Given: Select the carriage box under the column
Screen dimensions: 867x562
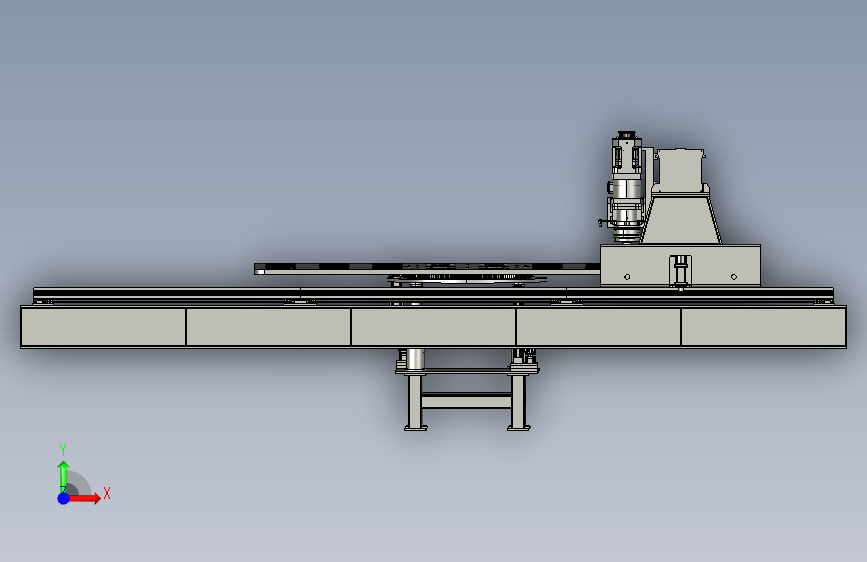Looking at the screenshot, I should (x=680, y=266).
